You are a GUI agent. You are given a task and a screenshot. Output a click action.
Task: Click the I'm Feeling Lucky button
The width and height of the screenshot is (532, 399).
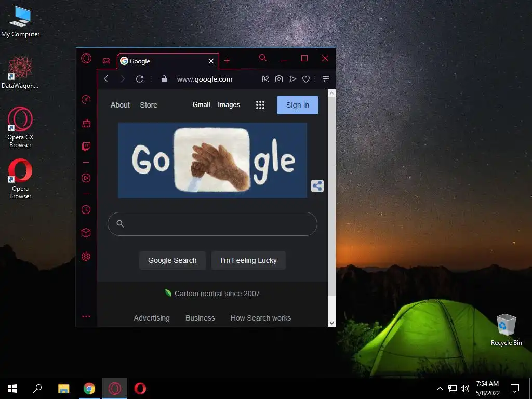(248, 260)
